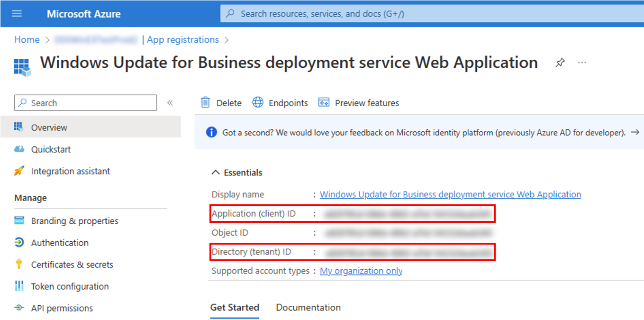
Task: Go to Home breadcrumb
Action: [27, 40]
